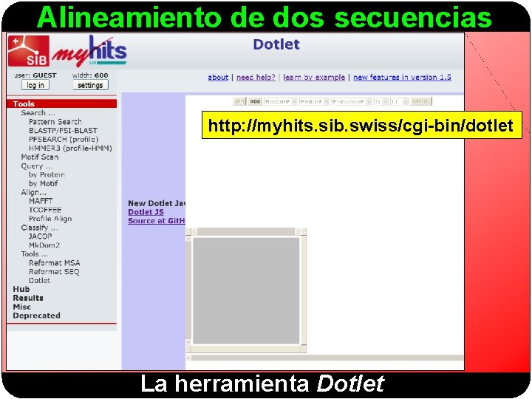The image size is (532, 399).
Task: Click the myhits logo
Action: [x=89, y=51]
